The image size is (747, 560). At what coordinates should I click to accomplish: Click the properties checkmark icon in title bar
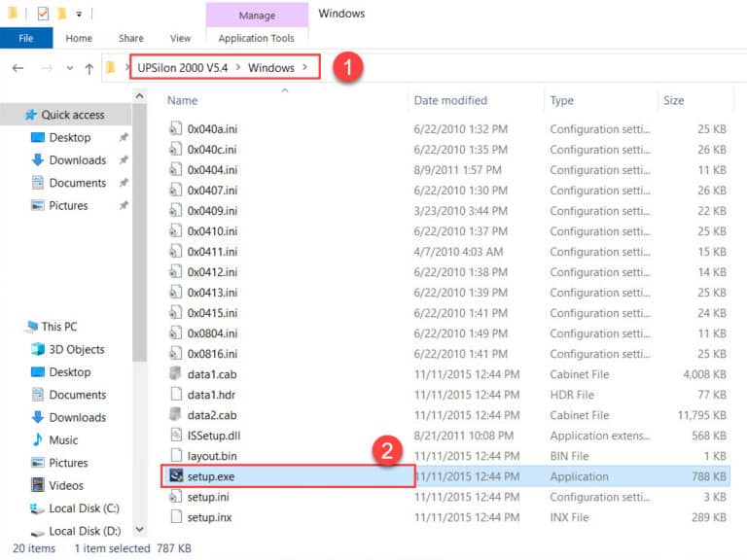tap(43, 14)
